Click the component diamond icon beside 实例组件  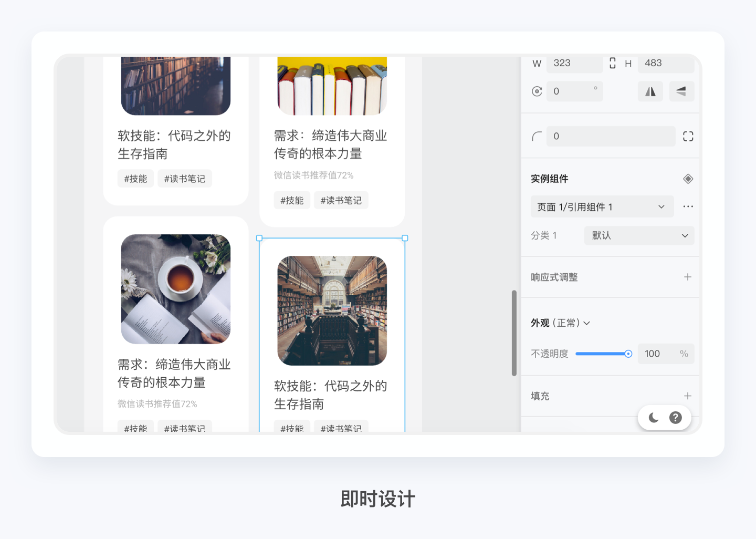click(x=688, y=178)
